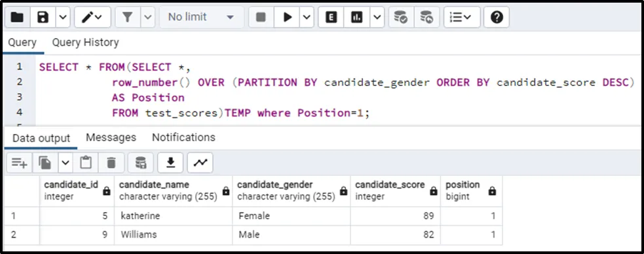The width and height of the screenshot is (644, 254).
Task: Open file with the folder icon
Action: pyautogui.click(x=17, y=17)
